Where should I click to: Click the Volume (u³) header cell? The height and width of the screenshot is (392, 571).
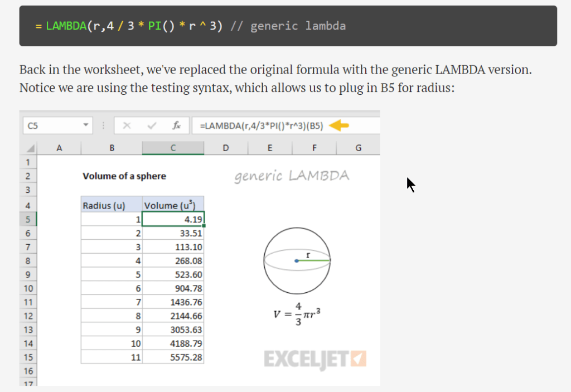click(173, 205)
